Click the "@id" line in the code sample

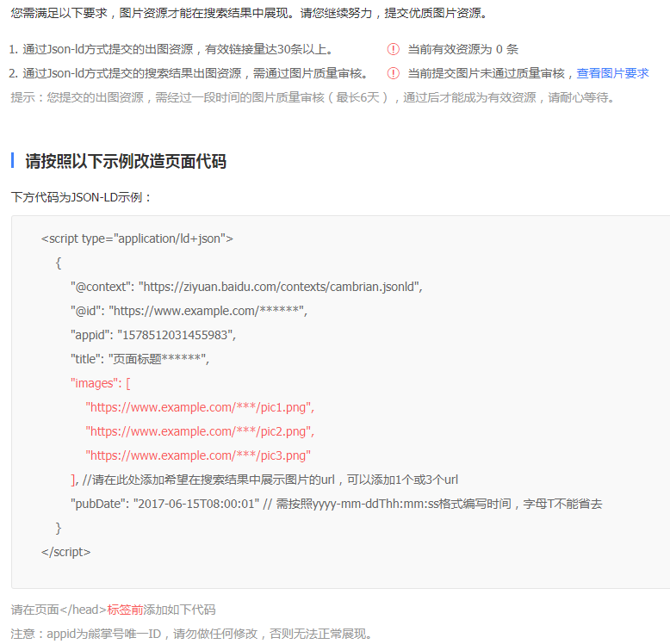coord(189,311)
